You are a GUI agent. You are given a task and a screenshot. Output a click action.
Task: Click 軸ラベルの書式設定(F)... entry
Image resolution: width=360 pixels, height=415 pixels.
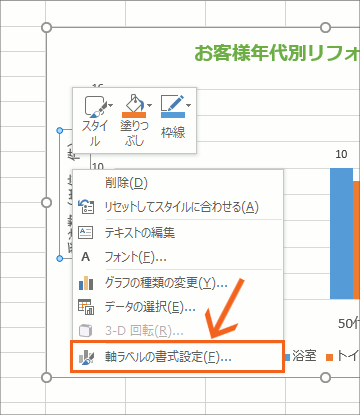click(x=177, y=357)
